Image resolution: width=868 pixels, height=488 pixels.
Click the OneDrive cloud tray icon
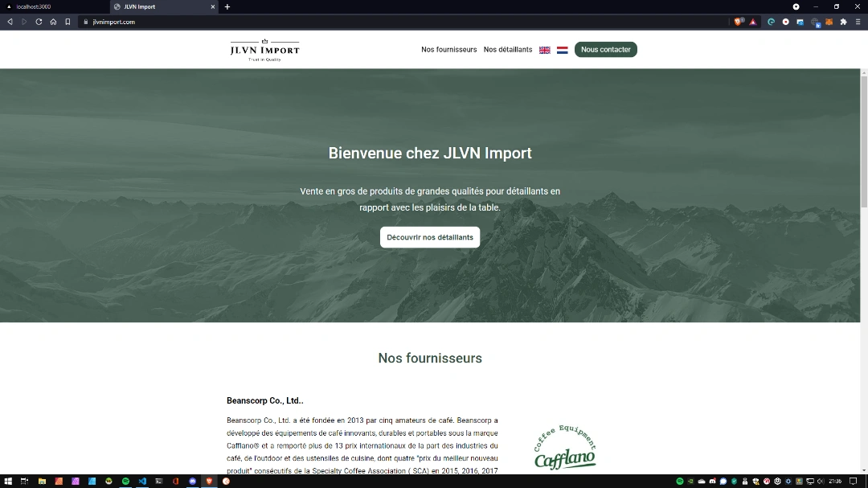(x=702, y=482)
